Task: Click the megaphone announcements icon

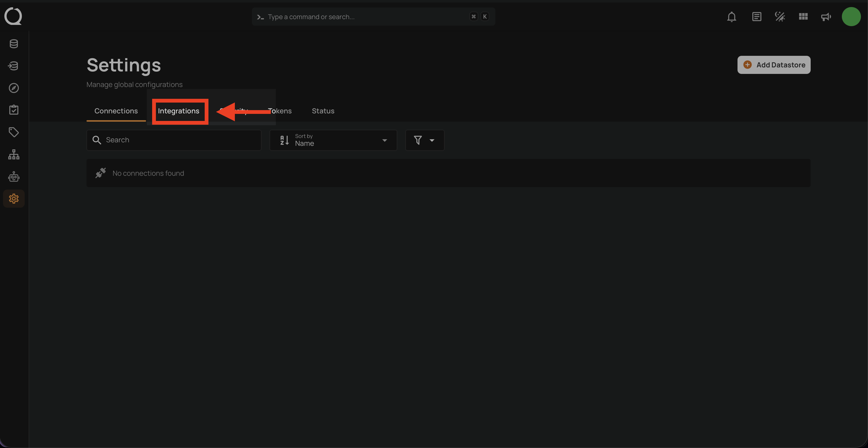Action: click(x=826, y=17)
